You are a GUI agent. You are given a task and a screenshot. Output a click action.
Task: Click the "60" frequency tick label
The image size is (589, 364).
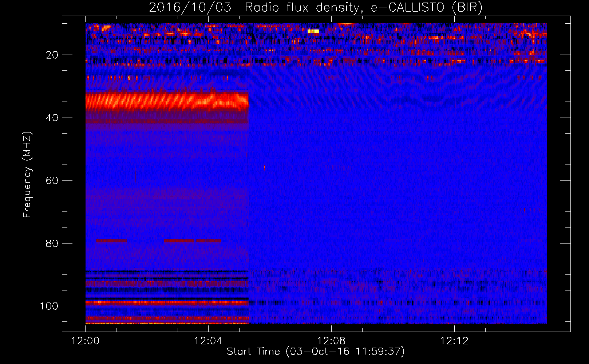coord(52,181)
